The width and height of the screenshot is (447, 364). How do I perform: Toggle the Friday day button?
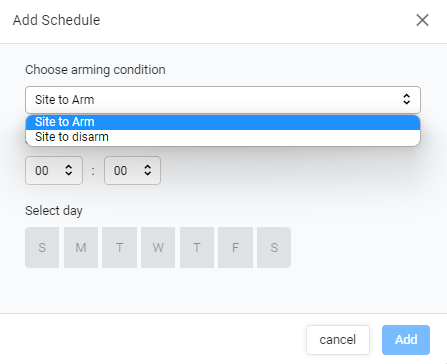pos(235,247)
